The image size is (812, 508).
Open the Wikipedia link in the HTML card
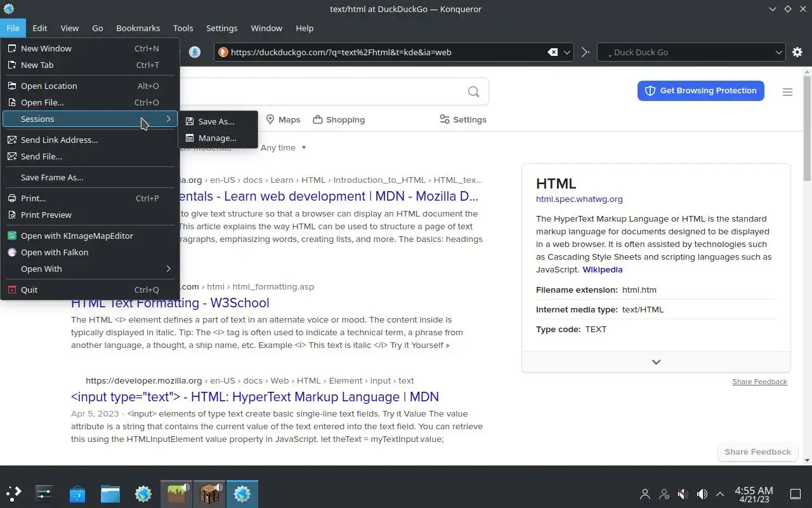pos(603,269)
